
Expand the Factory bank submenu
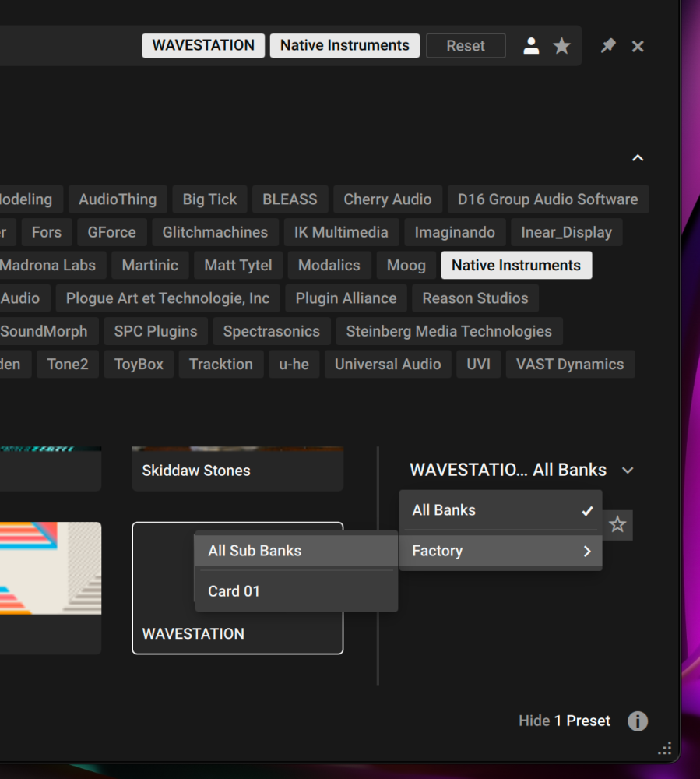[x=501, y=551]
